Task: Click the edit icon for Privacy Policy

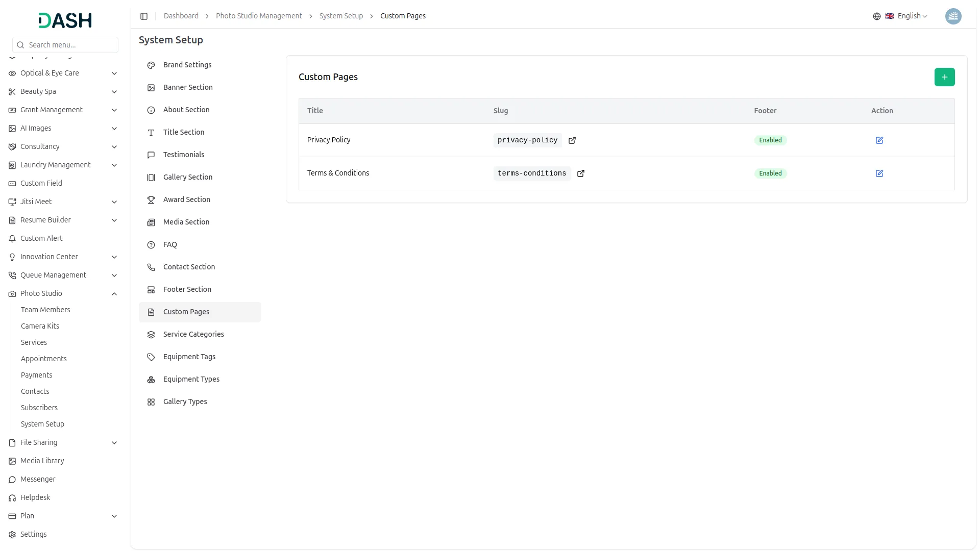Action: pyautogui.click(x=879, y=140)
